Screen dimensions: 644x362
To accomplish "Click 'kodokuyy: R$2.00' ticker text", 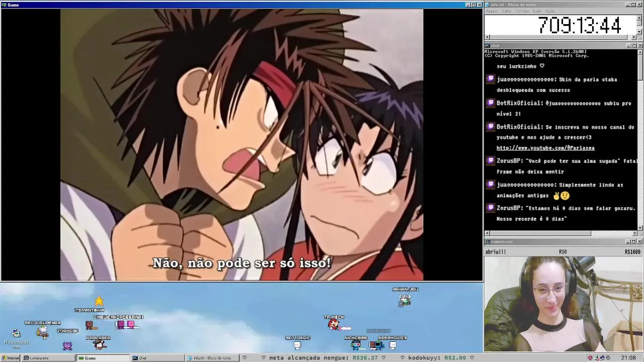I will coord(437,358).
